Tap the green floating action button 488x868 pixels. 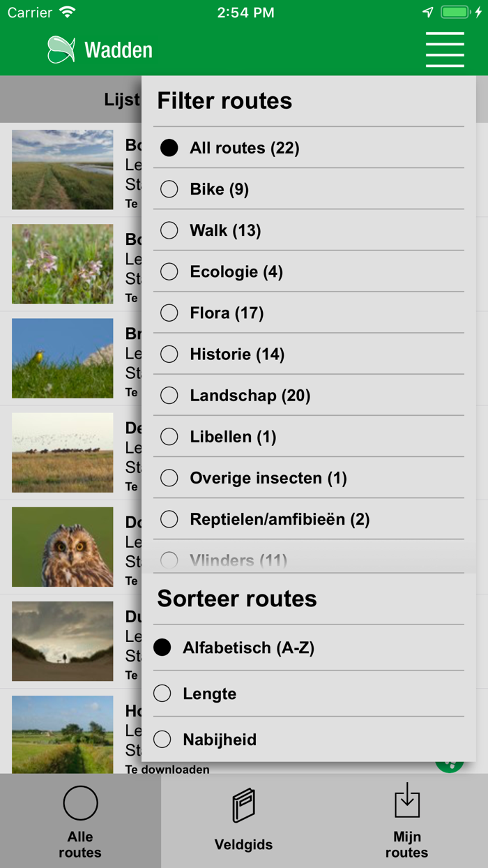click(x=450, y=763)
